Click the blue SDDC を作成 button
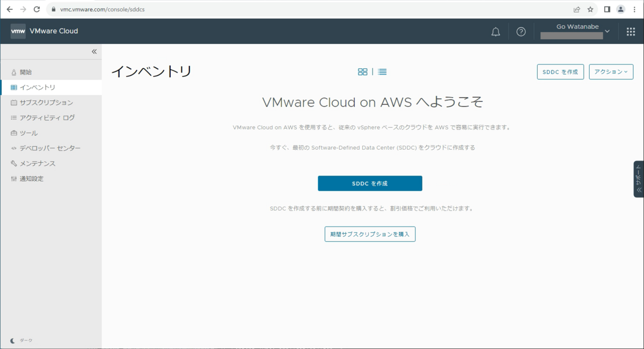 coord(370,183)
